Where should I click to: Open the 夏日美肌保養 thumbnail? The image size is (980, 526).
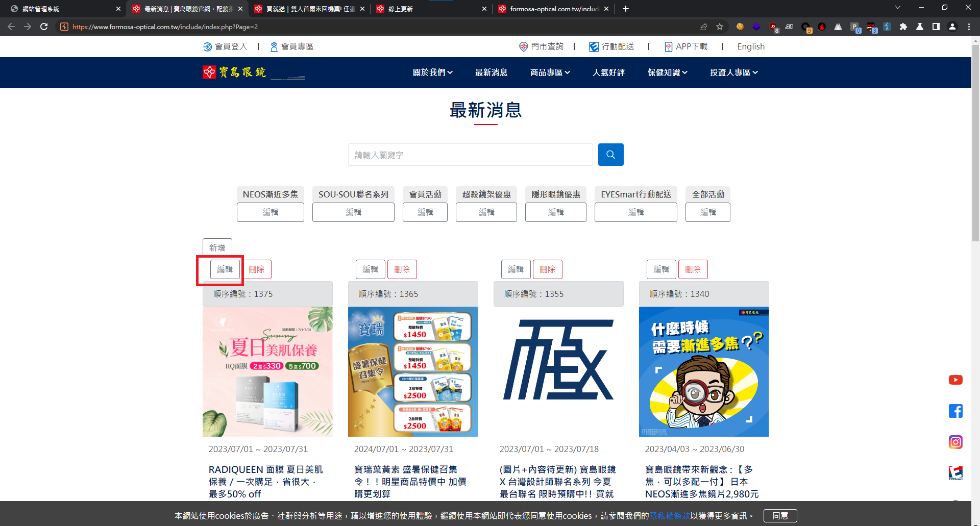tap(267, 371)
